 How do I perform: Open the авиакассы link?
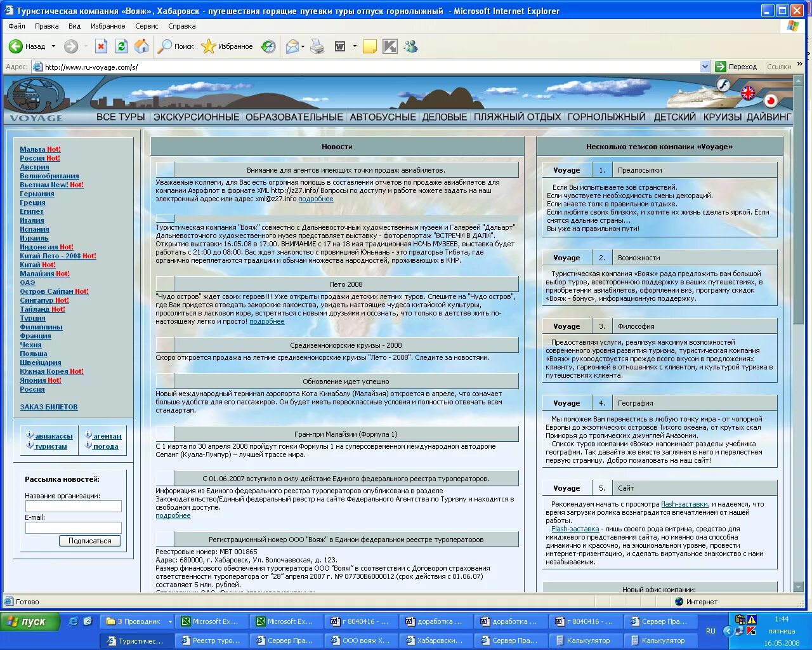coord(54,436)
